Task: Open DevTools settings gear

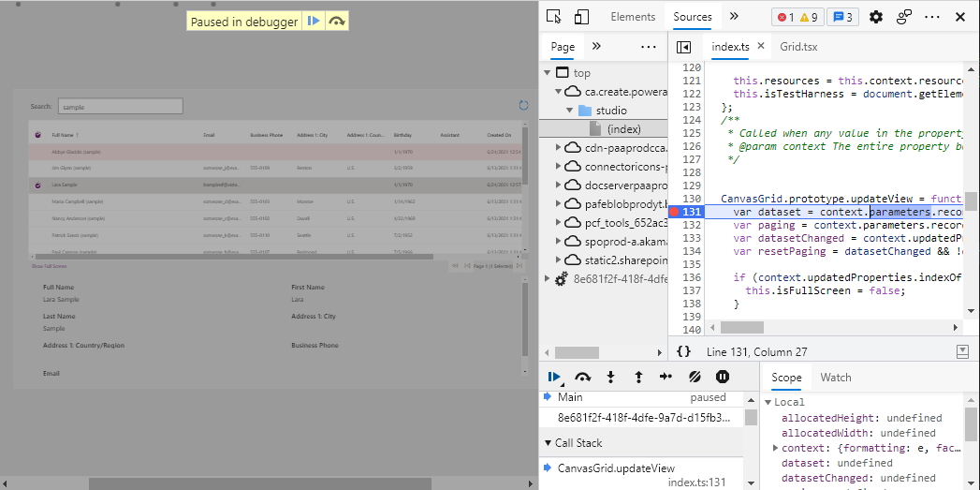Action: coord(876,17)
